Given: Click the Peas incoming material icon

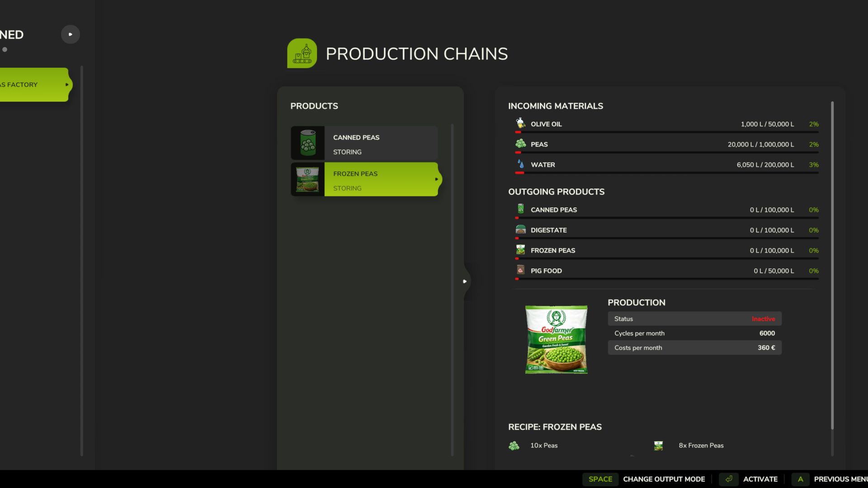Looking at the screenshot, I should 520,144.
